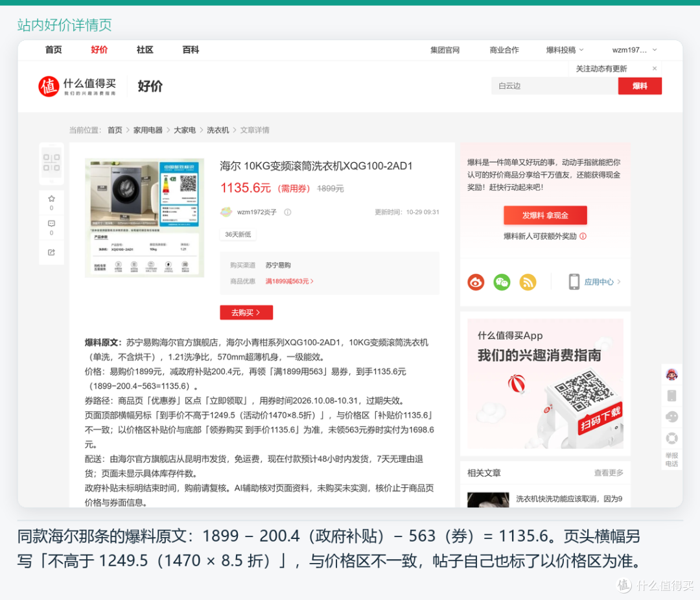The image size is (700, 600).
Task: Open the 商业合作 top link
Action: [504, 50]
